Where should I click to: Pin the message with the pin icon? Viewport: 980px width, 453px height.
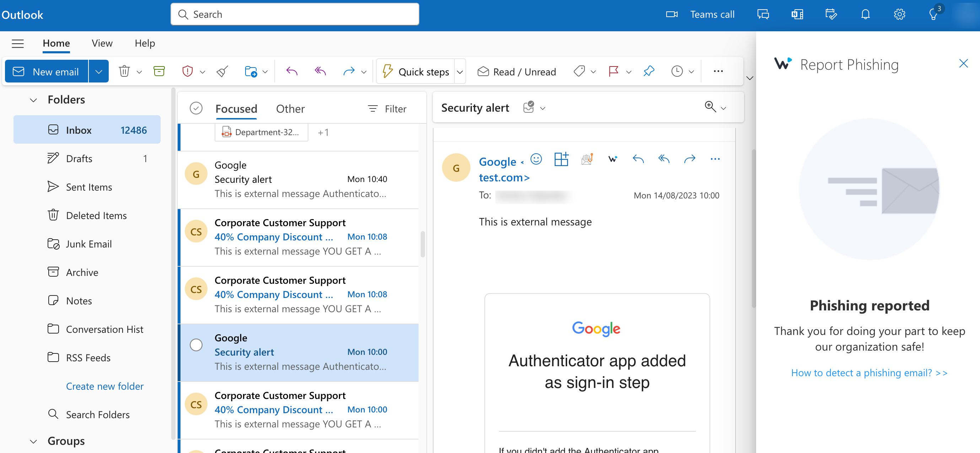[x=648, y=71]
